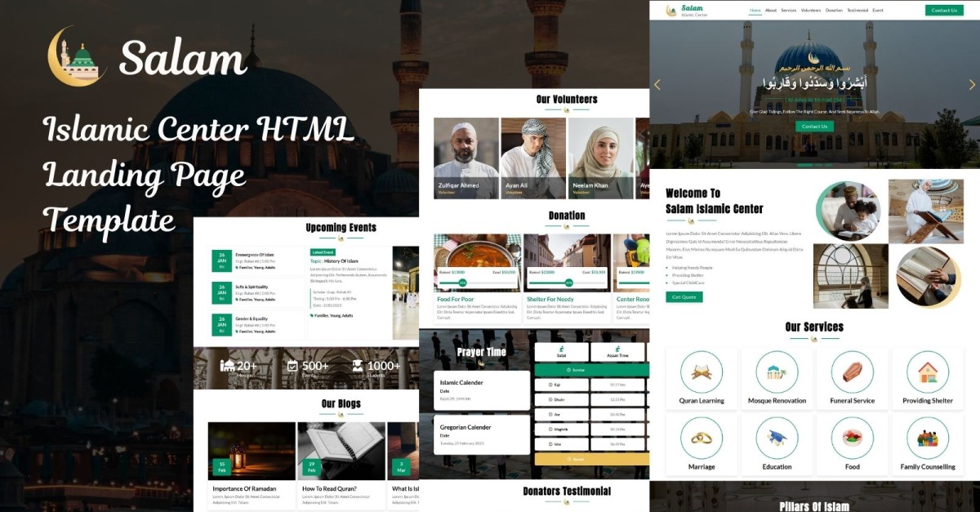Open the Providing Shelter house icon
The width and height of the screenshot is (980, 512).
click(x=927, y=372)
